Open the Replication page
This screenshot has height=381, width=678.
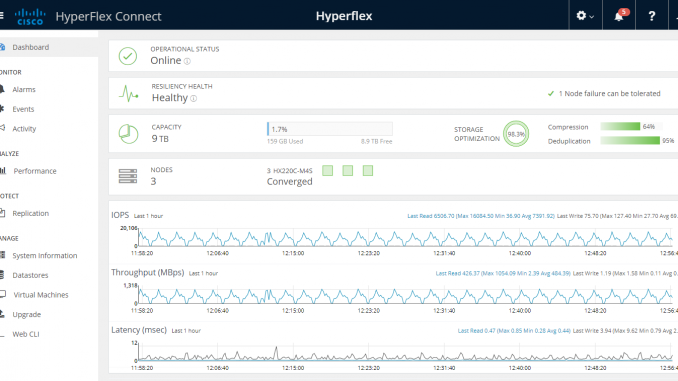(x=30, y=213)
